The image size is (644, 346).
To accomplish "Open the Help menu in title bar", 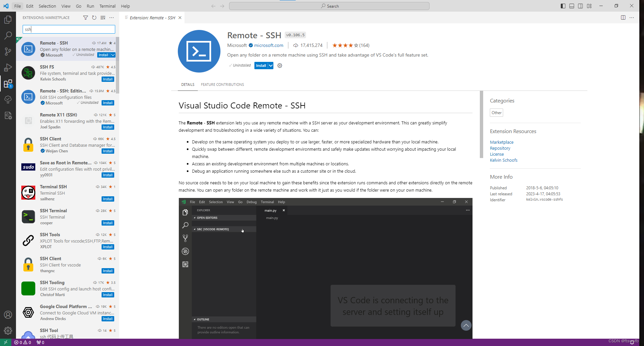I will tap(126, 6).
